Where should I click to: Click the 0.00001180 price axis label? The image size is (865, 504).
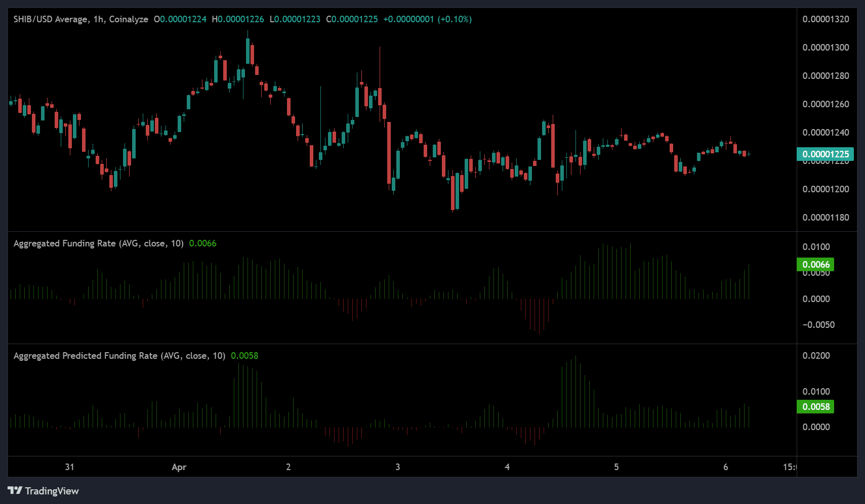coord(826,218)
